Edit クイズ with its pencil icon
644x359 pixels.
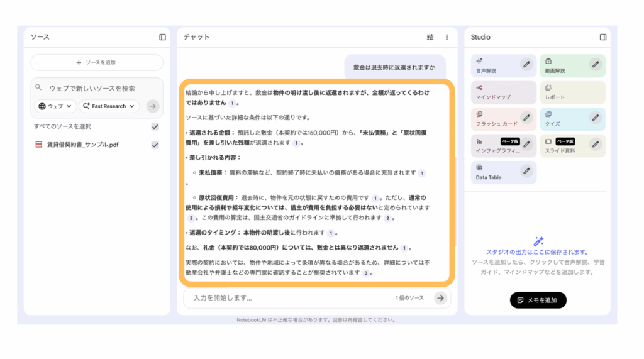coord(596,118)
